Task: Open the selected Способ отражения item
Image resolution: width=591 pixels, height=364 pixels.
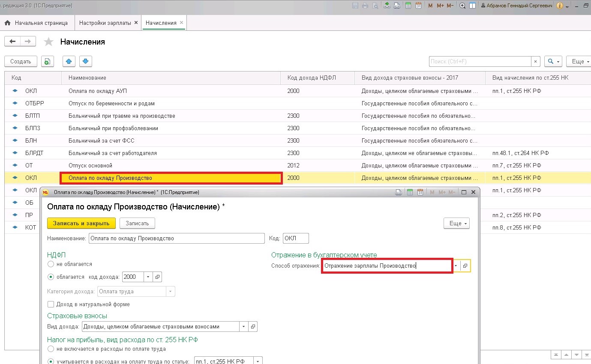Action: (465, 266)
